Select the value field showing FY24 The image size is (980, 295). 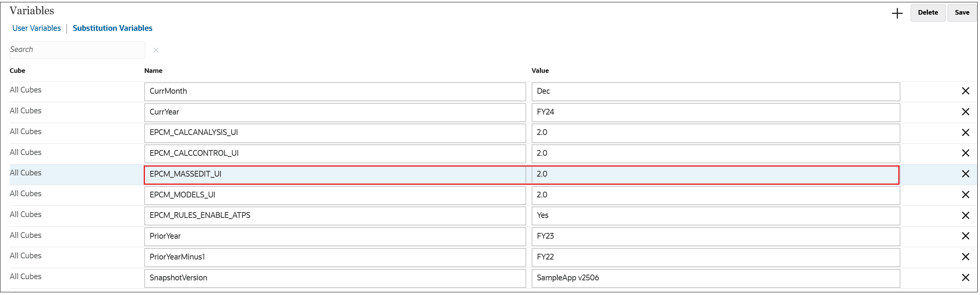point(716,112)
